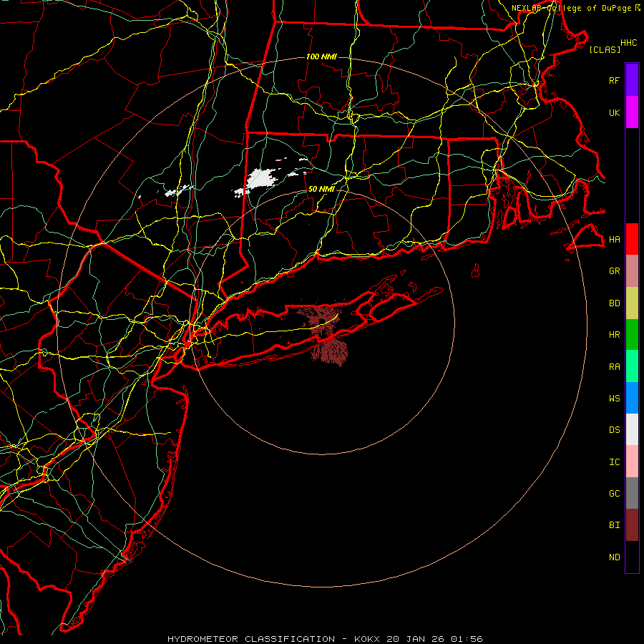Click the RA light green legend swatch
644x644 pixels.
[632, 366]
